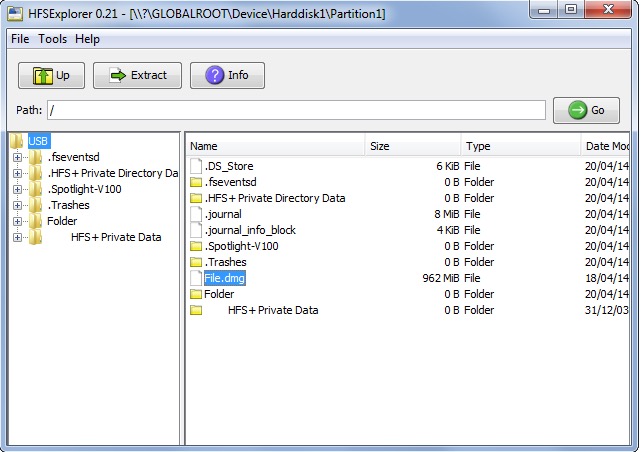Click the .journal_info_block file icon
The width and height of the screenshot is (643, 452).
[x=196, y=230]
